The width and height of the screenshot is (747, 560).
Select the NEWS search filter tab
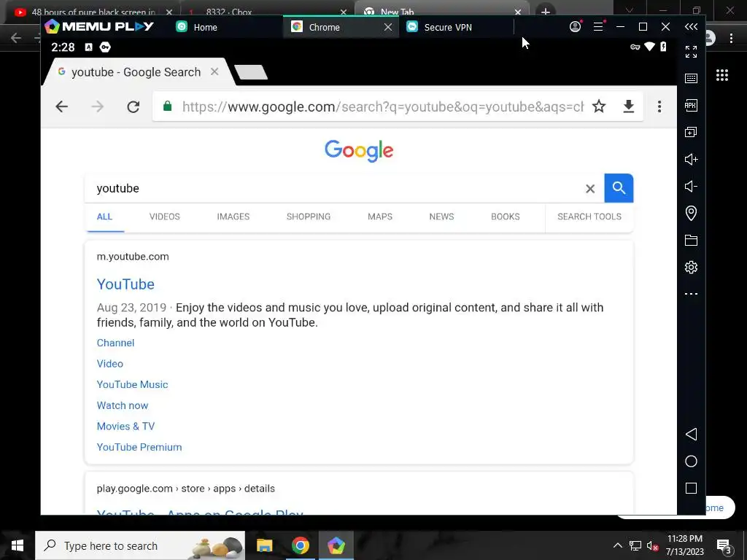coord(441,217)
